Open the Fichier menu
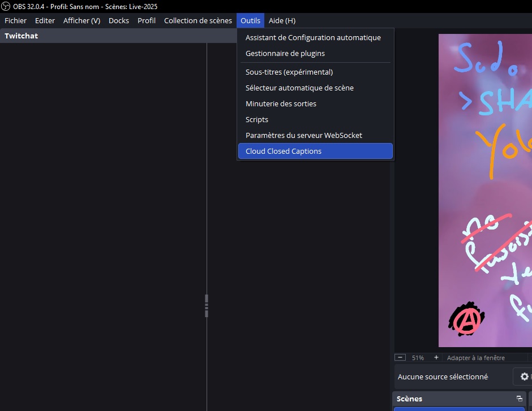Screen dimensions: 532x411 coord(15,20)
